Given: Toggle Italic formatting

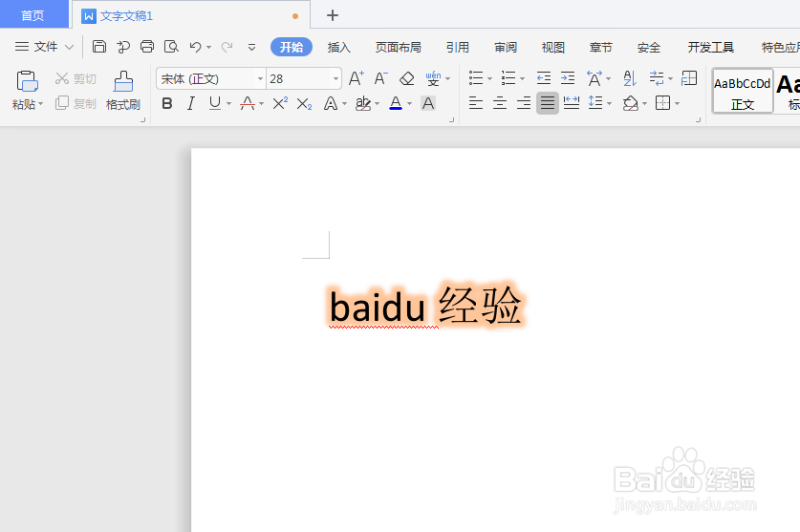Looking at the screenshot, I should [191, 103].
